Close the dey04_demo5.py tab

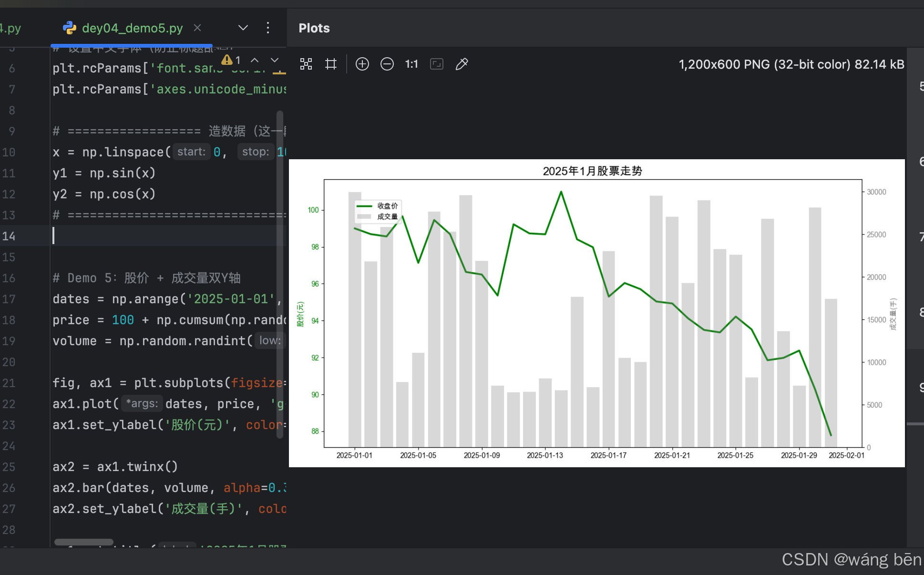coord(197,28)
